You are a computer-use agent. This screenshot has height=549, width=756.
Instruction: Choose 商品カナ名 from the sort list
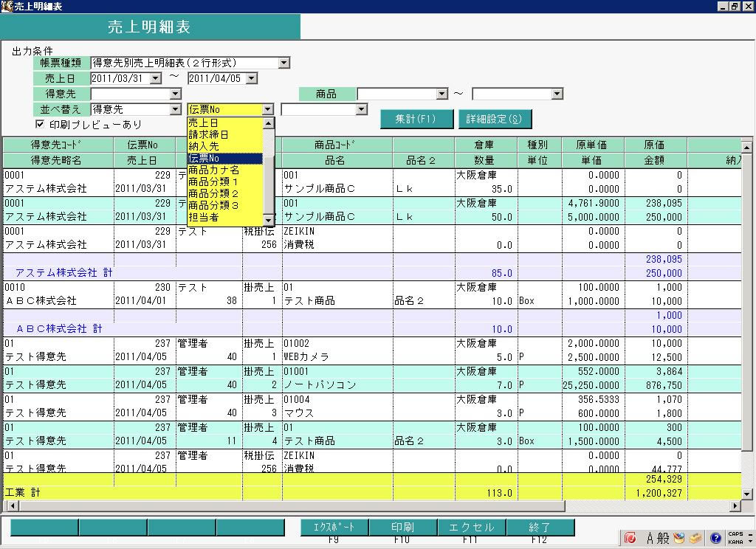tap(225, 170)
